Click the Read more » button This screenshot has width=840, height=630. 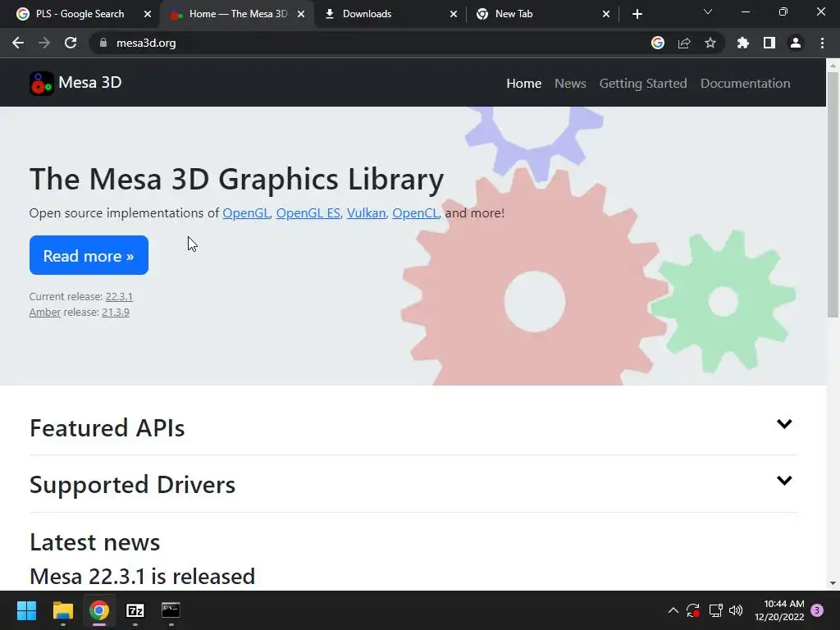click(x=89, y=255)
